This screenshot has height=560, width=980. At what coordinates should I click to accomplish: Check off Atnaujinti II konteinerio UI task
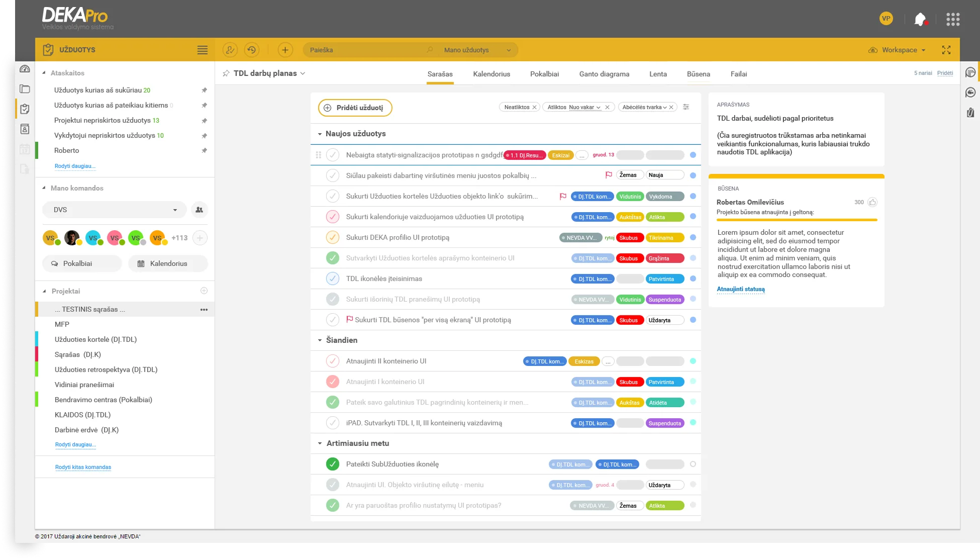[x=333, y=361]
